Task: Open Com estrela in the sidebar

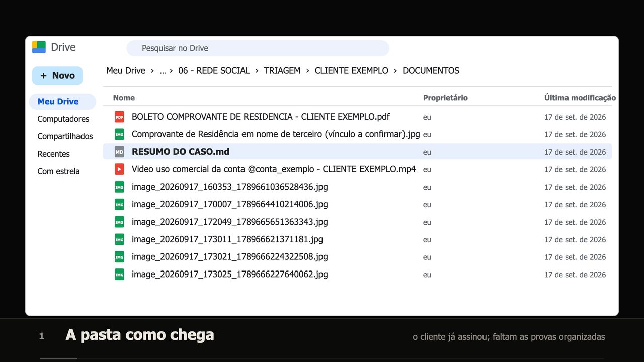Action: click(59, 171)
